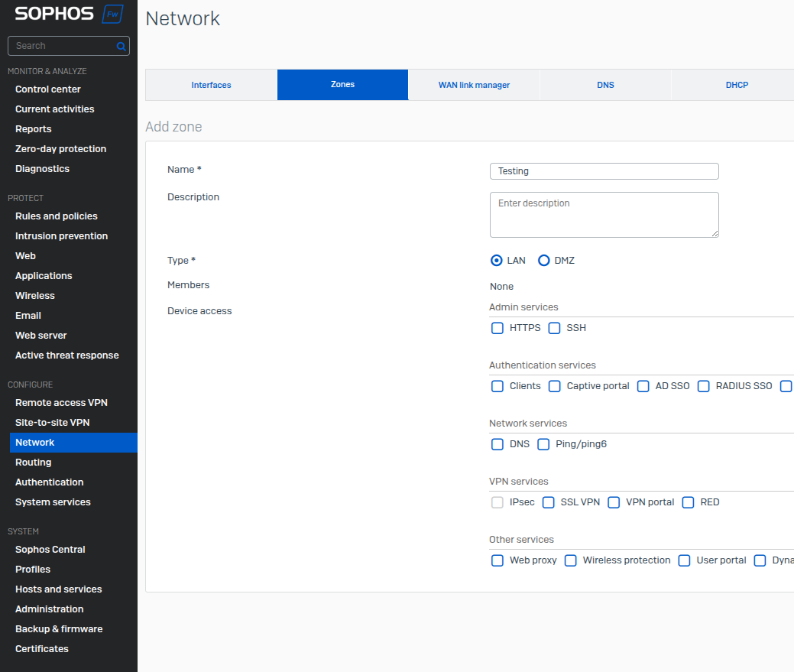Click the zone Name input field
This screenshot has width=794, height=672.
(604, 171)
